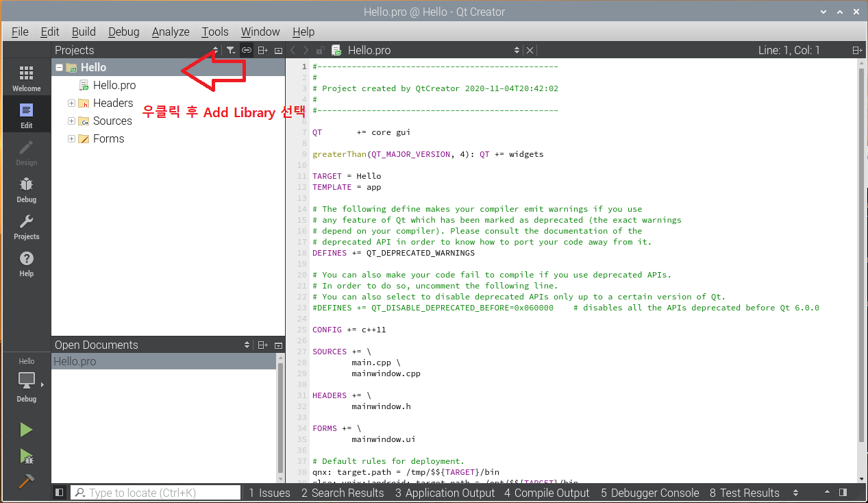Click the file lock icon
The height and width of the screenshot is (503, 868).
point(320,50)
